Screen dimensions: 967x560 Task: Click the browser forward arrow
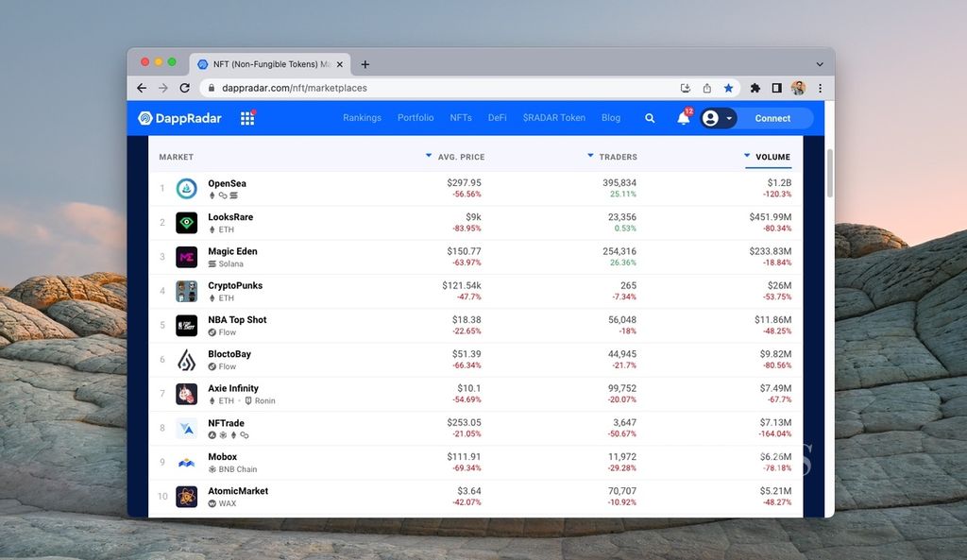162,88
